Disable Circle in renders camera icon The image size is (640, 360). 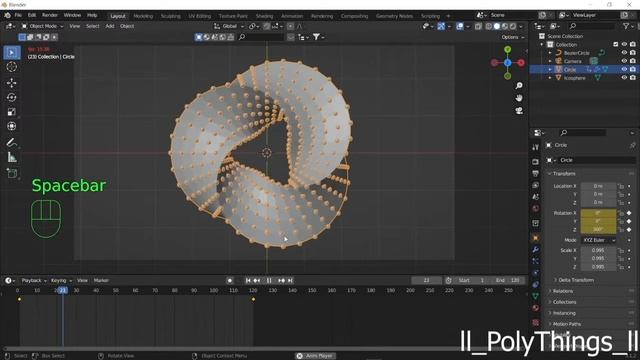[x=632, y=69]
